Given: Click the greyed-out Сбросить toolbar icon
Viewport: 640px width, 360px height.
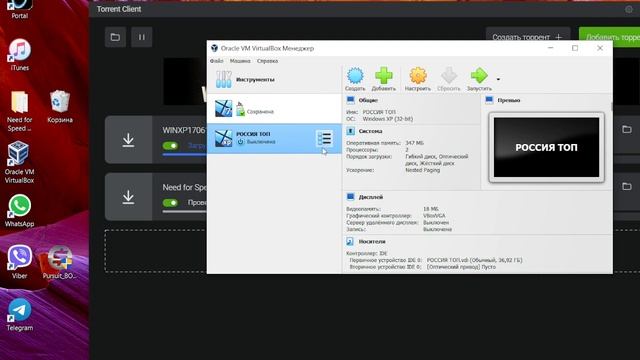Looking at the screenshot, I should coord(449,76).
